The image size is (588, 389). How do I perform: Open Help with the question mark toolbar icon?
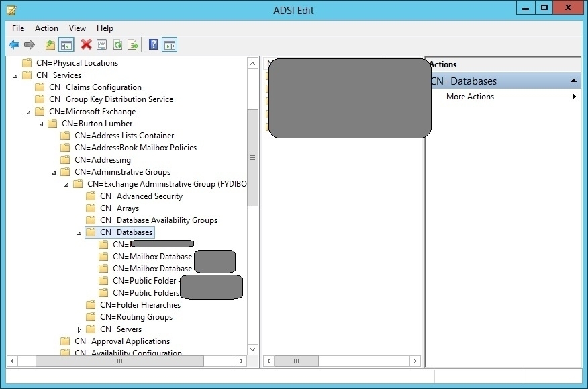click(x=152, y=44)
